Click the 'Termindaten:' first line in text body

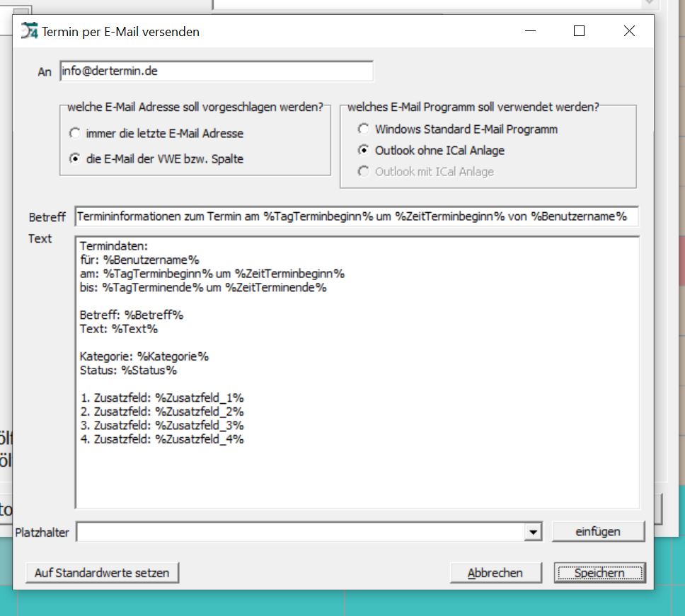(x=114, y=246)
